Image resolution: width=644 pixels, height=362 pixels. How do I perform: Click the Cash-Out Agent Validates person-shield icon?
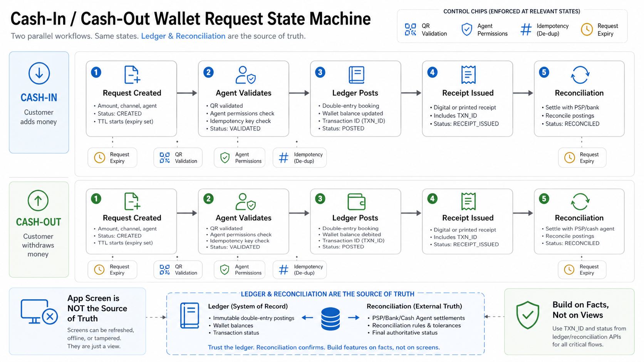[x=245, y=202]
